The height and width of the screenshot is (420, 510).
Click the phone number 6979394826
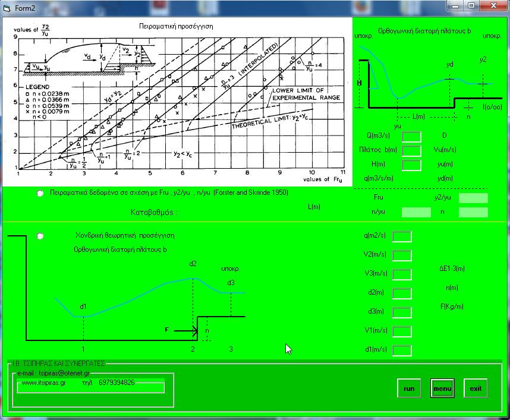click(x=117, y=383)
